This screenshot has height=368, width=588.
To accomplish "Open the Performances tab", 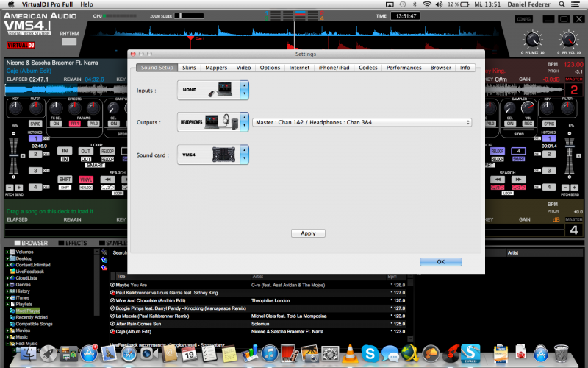I will [x=404, y=68].
